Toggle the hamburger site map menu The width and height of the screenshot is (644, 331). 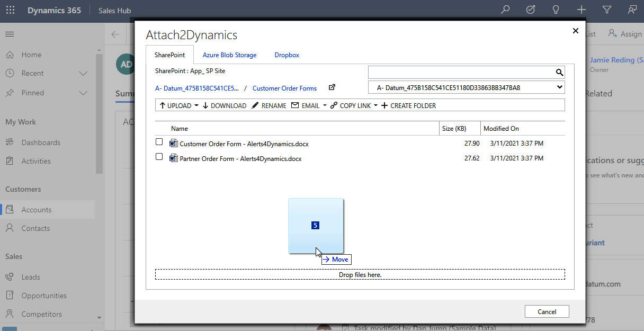[10, 34]
